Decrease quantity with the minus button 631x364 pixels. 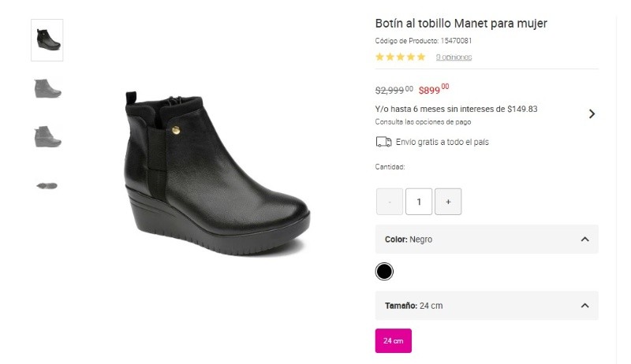click(390, 202)
